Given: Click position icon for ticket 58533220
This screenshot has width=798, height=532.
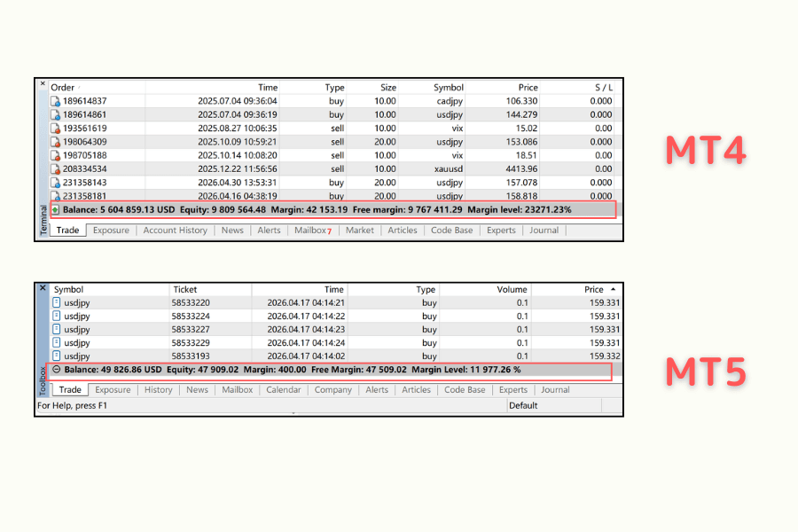Looking at the screenshot, I should click(57, 302).
